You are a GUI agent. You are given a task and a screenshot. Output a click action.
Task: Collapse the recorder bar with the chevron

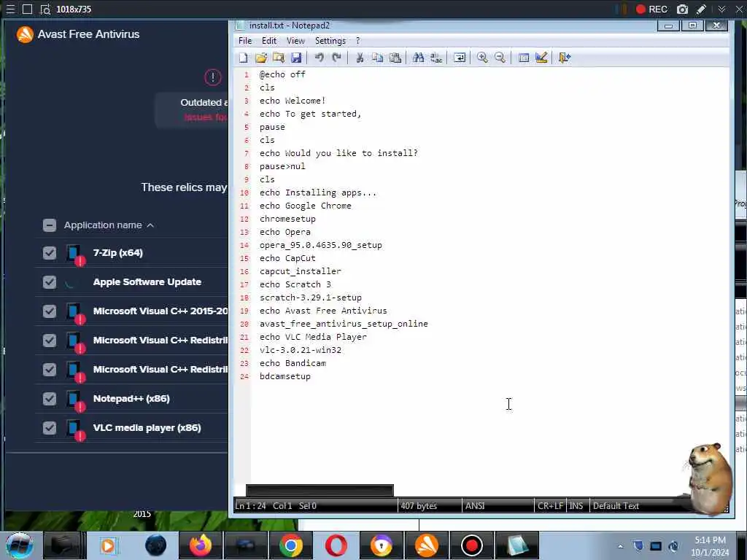[x=721, y=9]
